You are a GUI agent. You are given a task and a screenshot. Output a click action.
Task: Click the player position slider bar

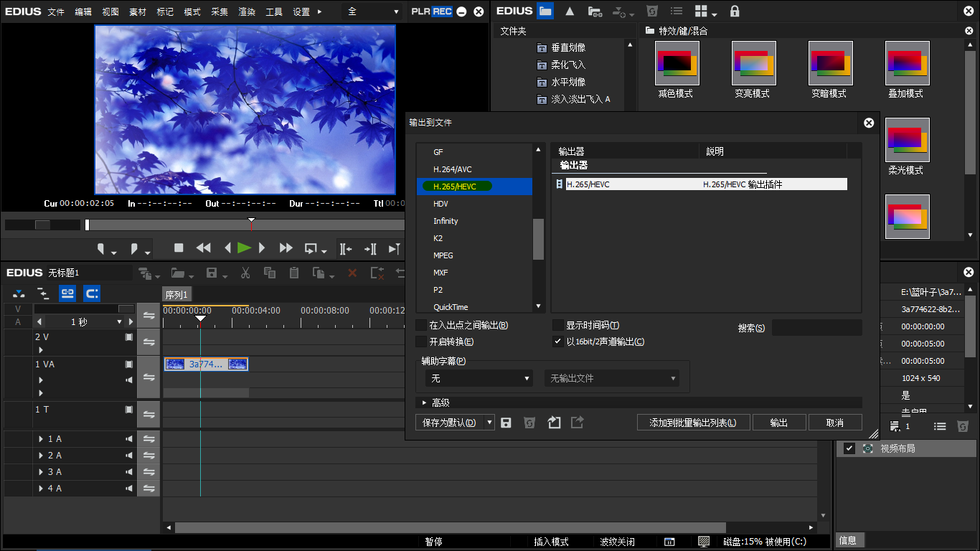(244, 225)
